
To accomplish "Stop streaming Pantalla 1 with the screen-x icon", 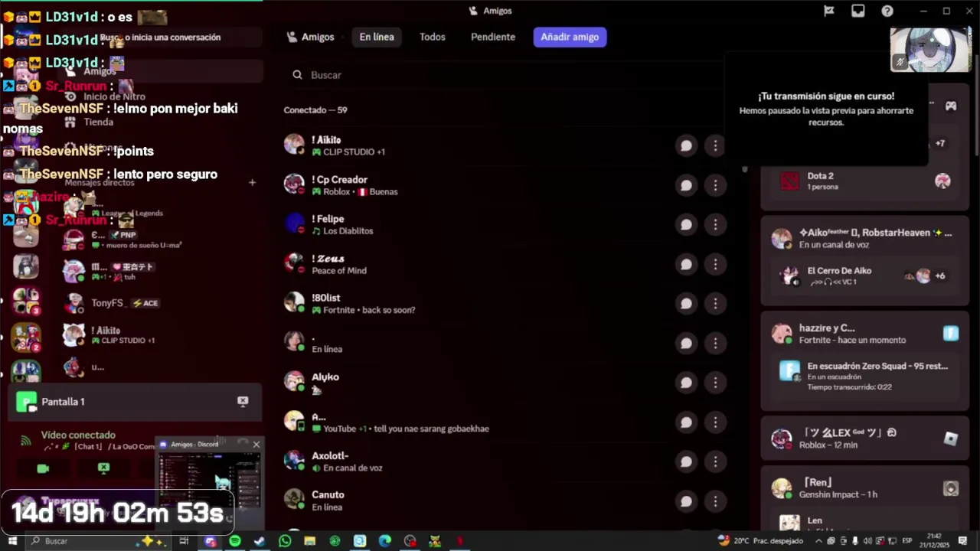I will (243, 401).
